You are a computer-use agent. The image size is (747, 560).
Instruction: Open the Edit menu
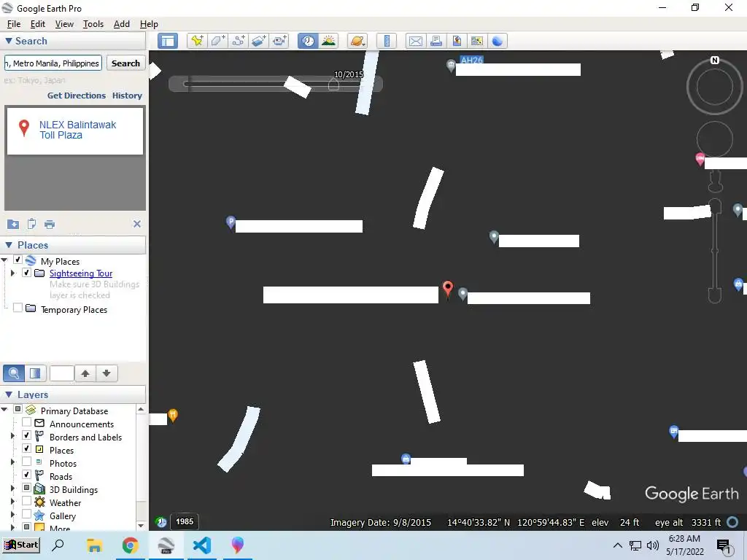pos(38,24)
